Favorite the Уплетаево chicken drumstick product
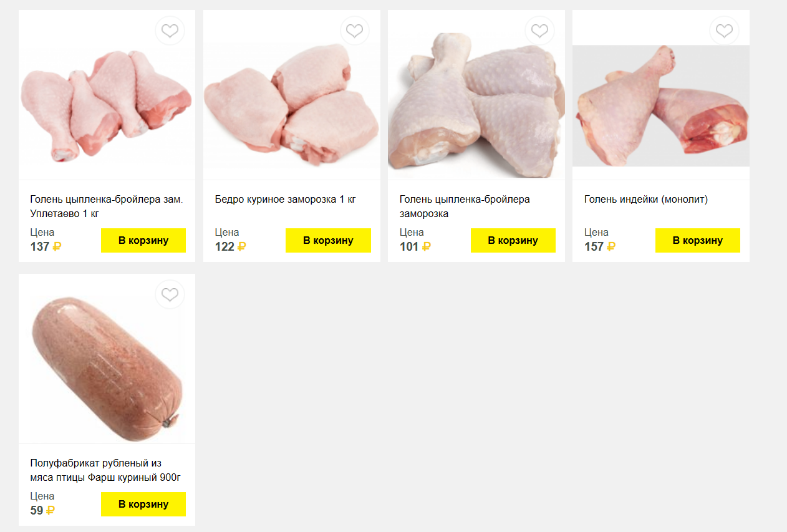787x532 pixels. [170, 31]
